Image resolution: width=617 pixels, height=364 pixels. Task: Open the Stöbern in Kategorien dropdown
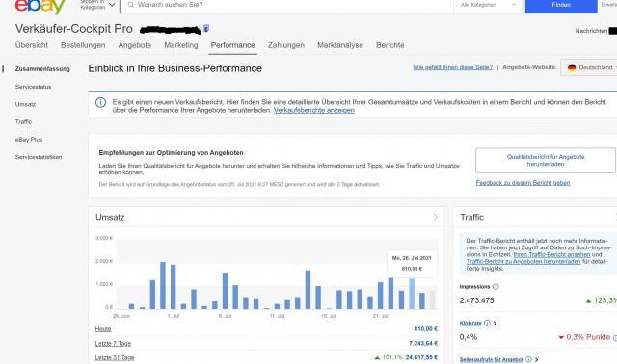click(x=97, y=5)
